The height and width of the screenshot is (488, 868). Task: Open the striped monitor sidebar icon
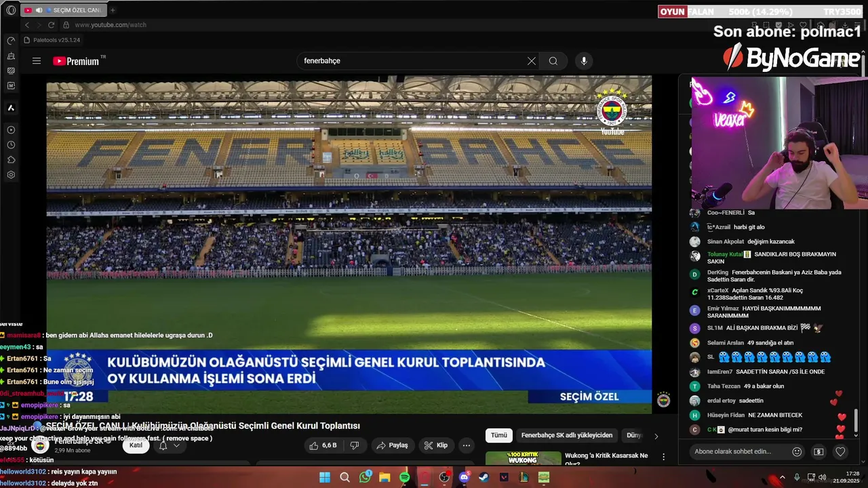11,70
